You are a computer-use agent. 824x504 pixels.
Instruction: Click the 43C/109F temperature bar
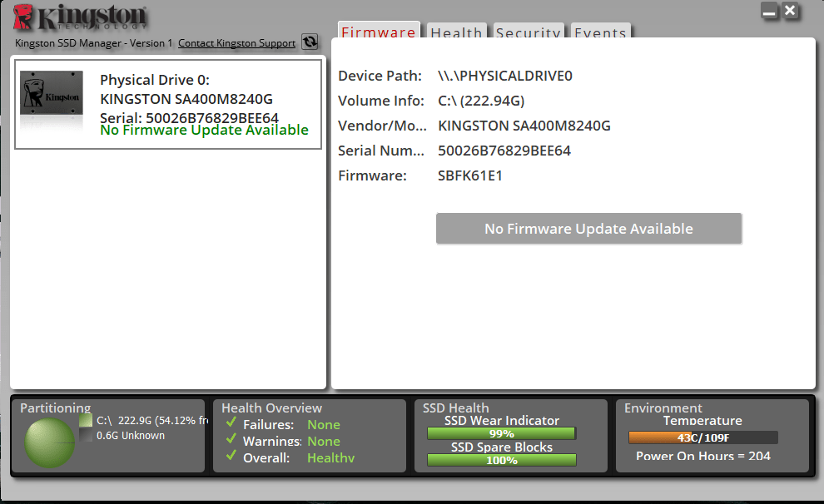[x=703, y=437]
